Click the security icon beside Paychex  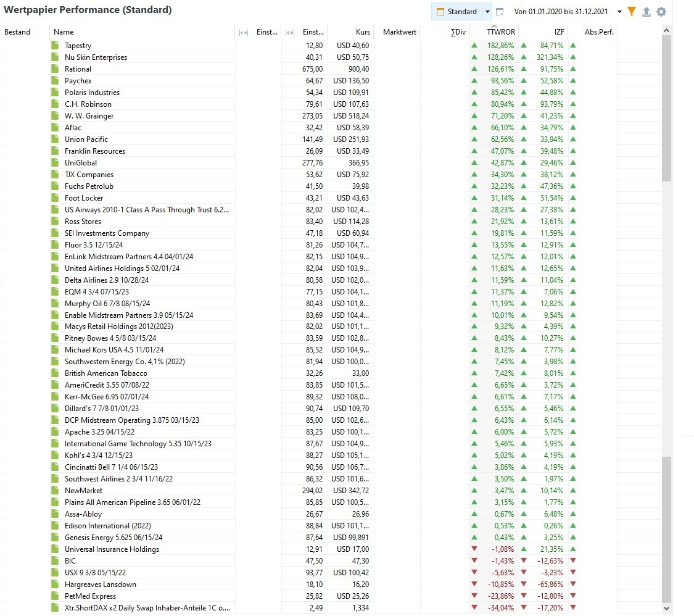click(55, 81)
